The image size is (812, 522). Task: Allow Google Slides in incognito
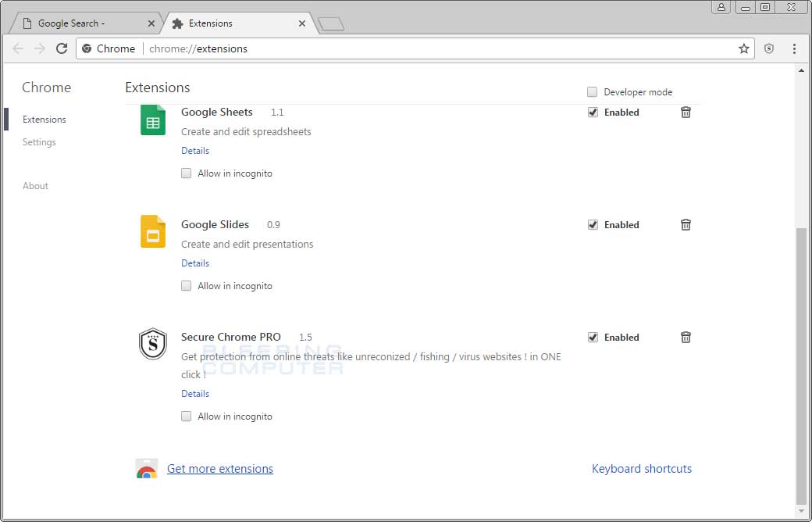pyautogui.click(x=186, y=286)
